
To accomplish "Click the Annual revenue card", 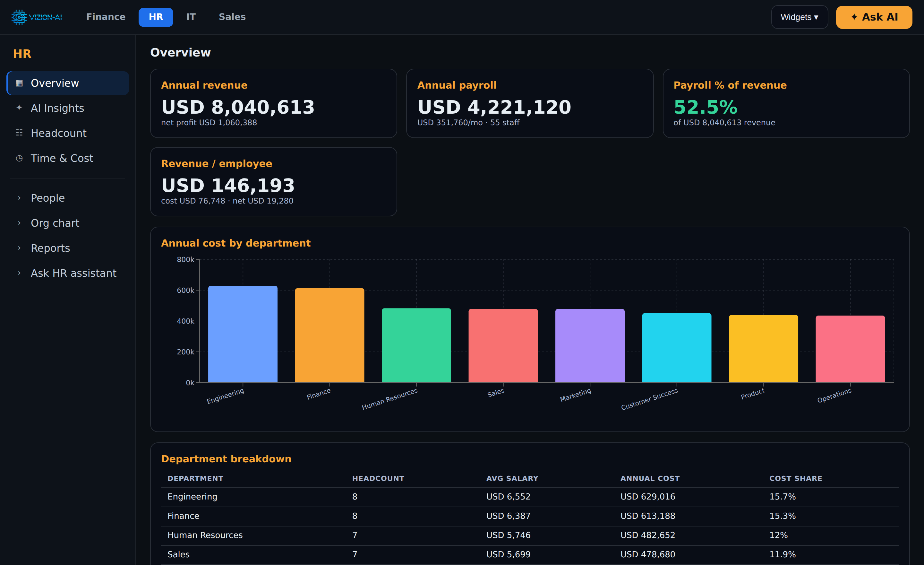I will click(x=273, y=103).
